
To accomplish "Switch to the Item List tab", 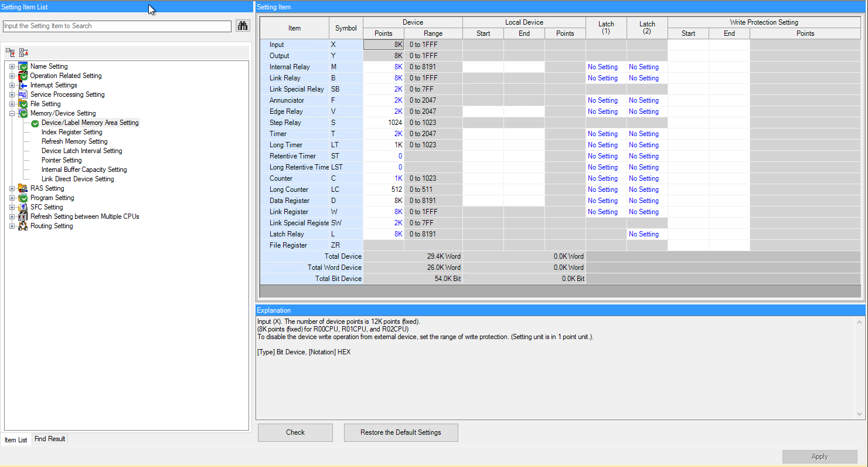I will [16, 439].
